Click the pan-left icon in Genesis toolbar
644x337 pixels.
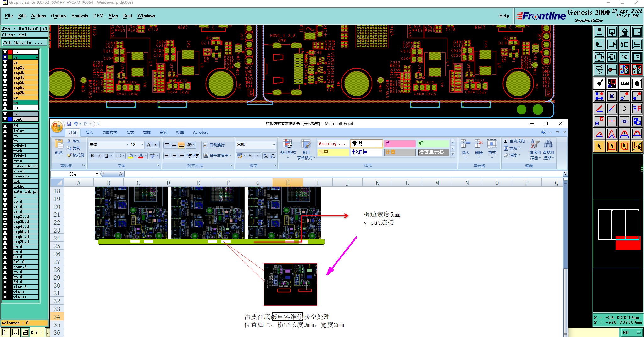(x=599, y=44)
